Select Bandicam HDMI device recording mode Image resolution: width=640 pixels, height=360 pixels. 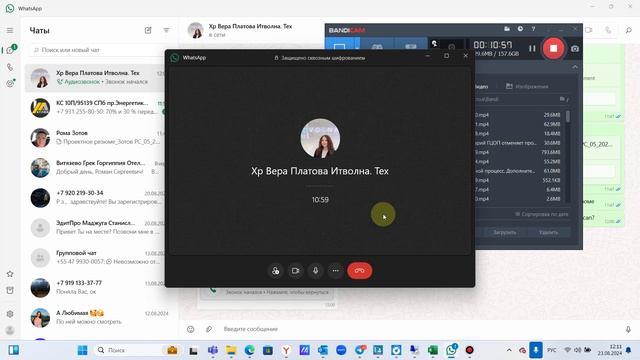click(x=411, y=46)
